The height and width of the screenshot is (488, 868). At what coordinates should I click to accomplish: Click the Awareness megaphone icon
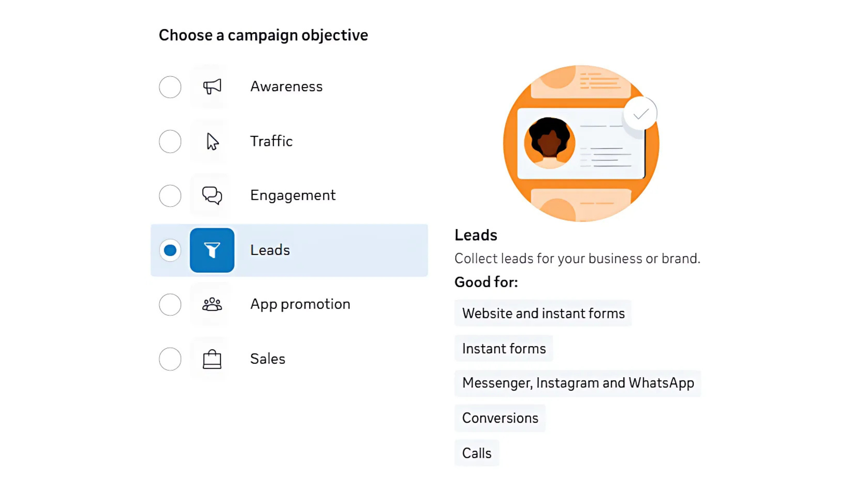(x=212, y=87)
